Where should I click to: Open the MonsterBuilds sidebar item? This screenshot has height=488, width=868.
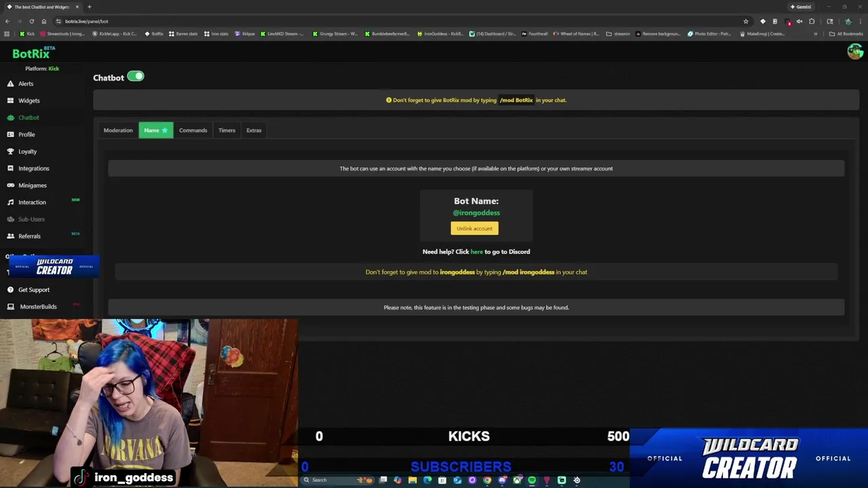(38, 306)
